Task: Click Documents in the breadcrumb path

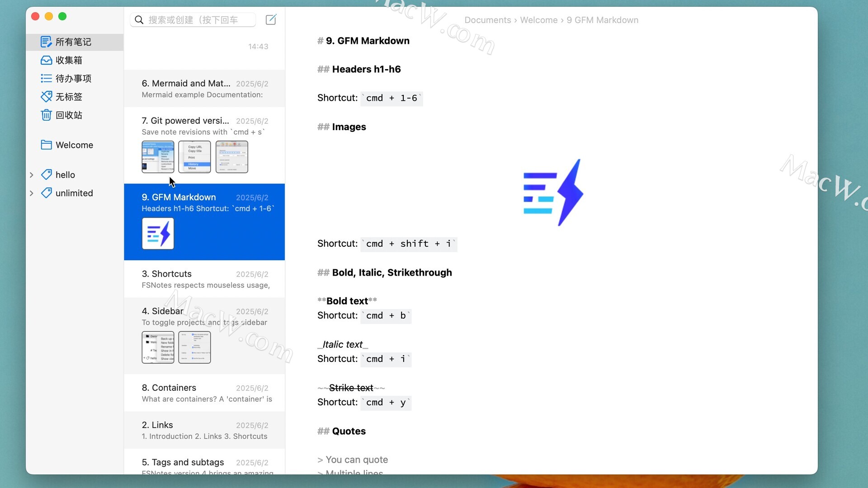Action: click(x=487, y=20)
